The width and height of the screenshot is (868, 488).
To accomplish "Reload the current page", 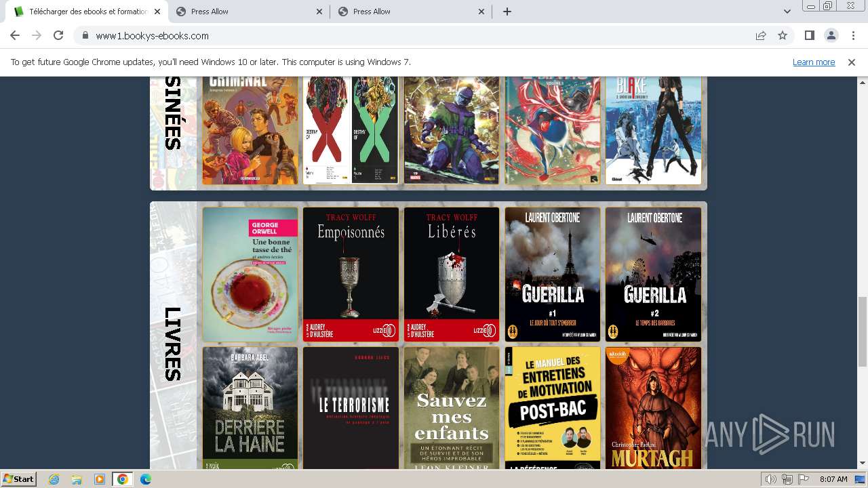I will [x=58, y=35].
